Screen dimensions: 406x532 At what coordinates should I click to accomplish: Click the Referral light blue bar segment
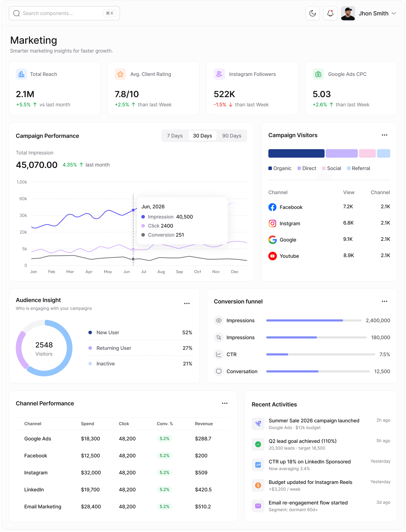[x=384, y=154]
